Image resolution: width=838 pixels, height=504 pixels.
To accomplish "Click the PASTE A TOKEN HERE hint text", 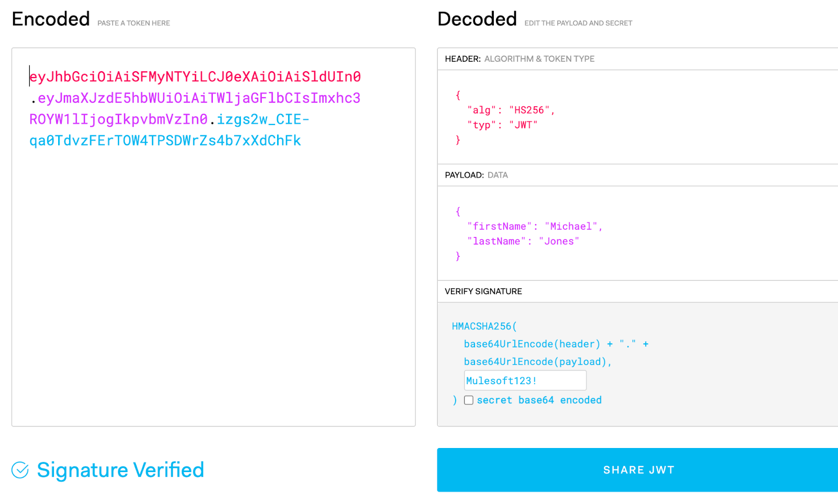I will click(x=133, y=23).
